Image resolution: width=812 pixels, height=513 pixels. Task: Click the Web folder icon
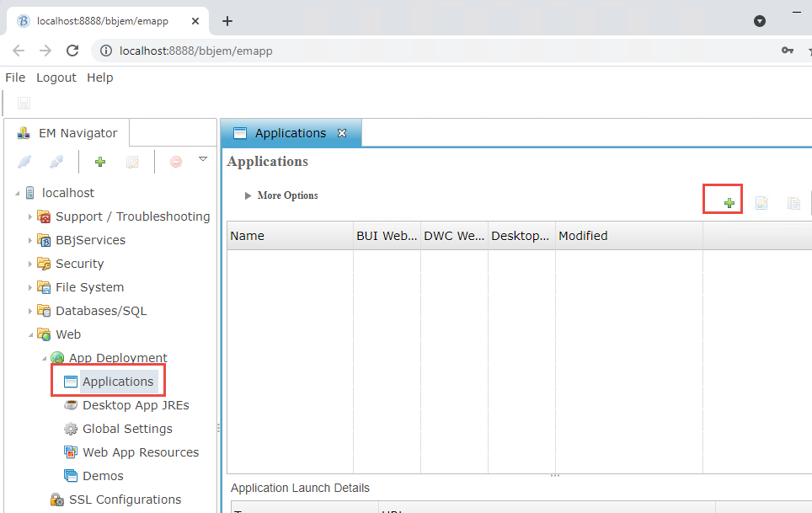click(x=44, y=334)
